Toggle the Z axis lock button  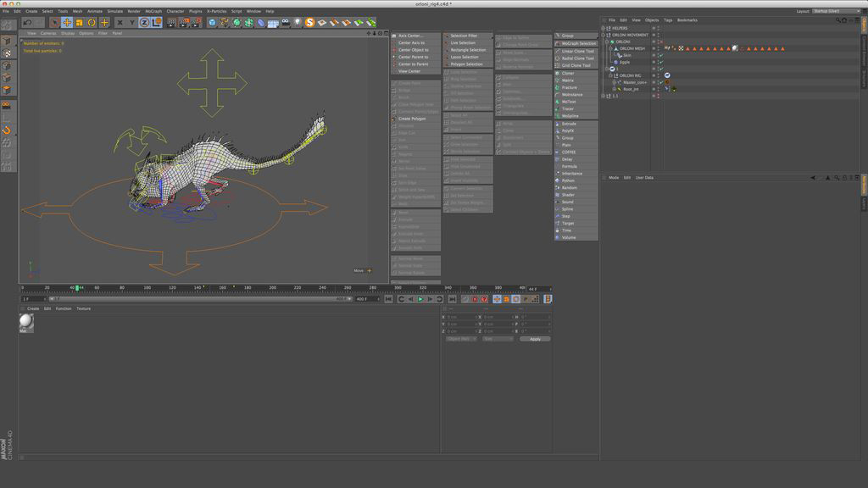(x=144, y=22)
